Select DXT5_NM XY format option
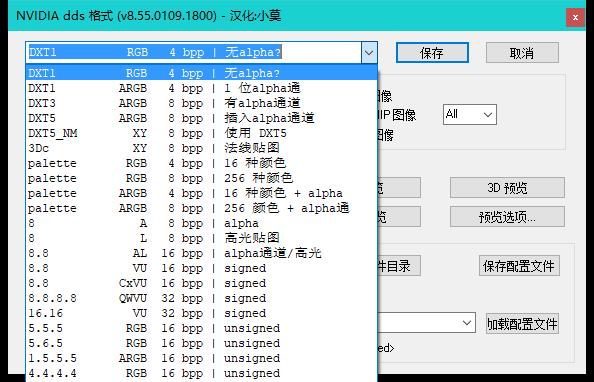 pyautogui.click(x=202, y=133)
